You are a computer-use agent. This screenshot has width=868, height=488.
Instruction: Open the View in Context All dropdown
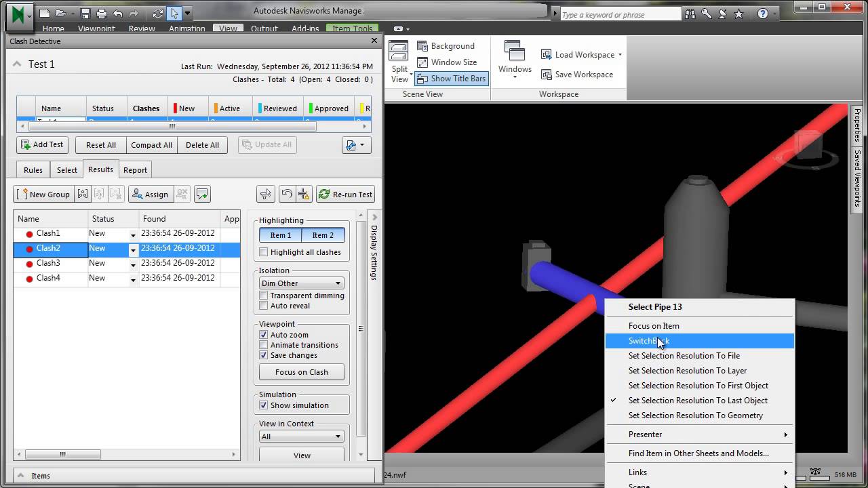point(302,436)
